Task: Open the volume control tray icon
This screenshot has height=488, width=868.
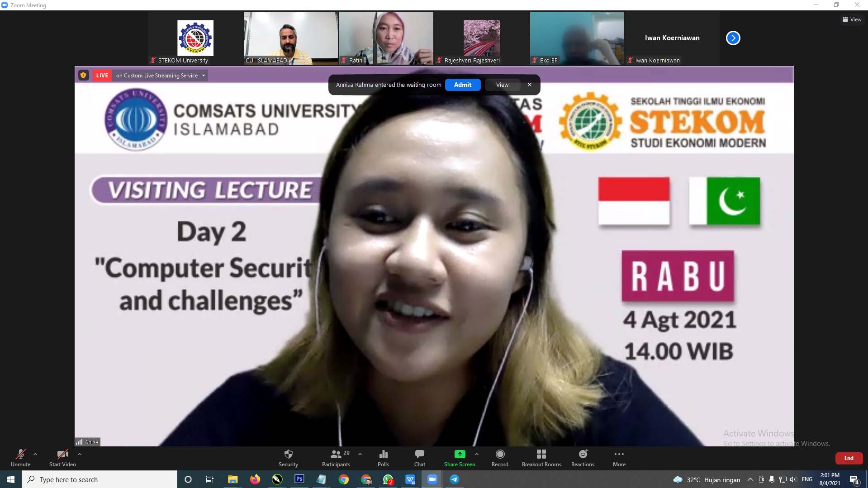Action: (x=793, y=479)
